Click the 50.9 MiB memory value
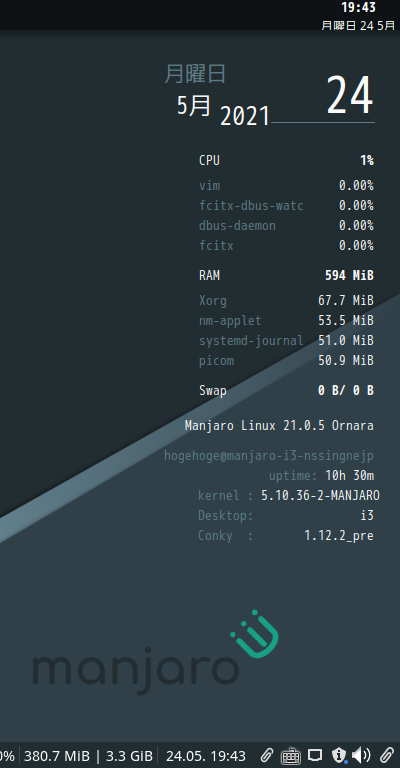This screenshot has width=400, height=768. 346,361
